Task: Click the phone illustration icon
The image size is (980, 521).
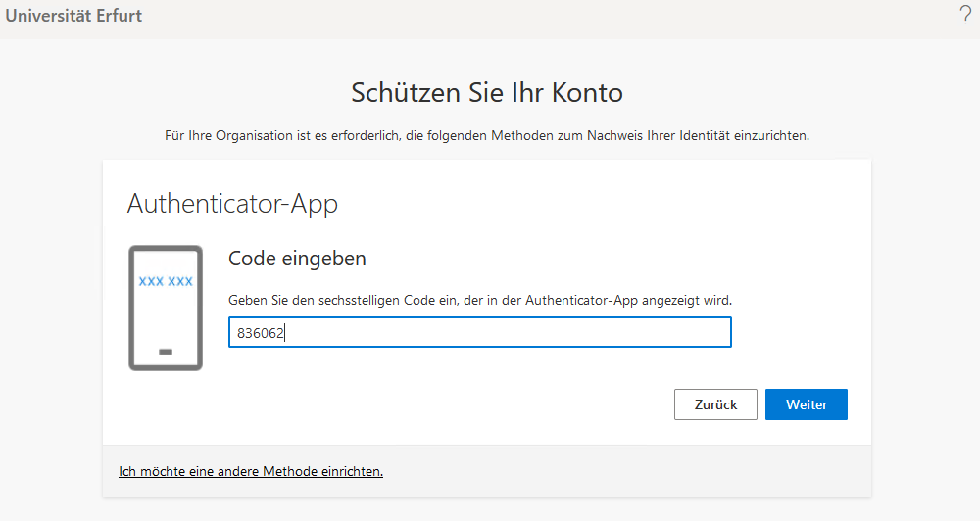Action: tap(165, 308)
